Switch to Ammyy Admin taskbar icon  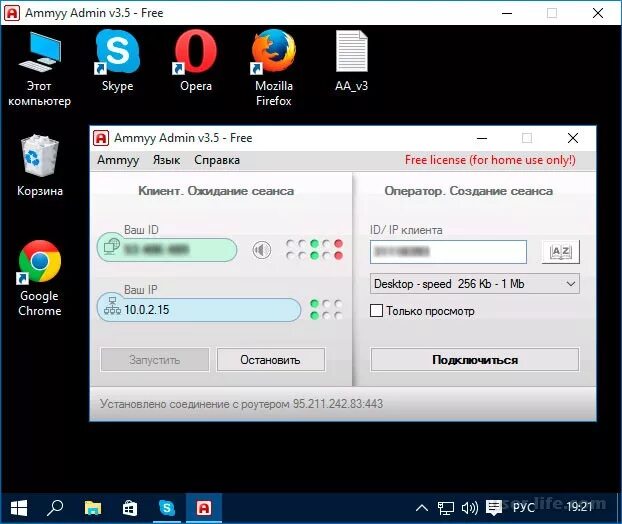tap(204, 508)
